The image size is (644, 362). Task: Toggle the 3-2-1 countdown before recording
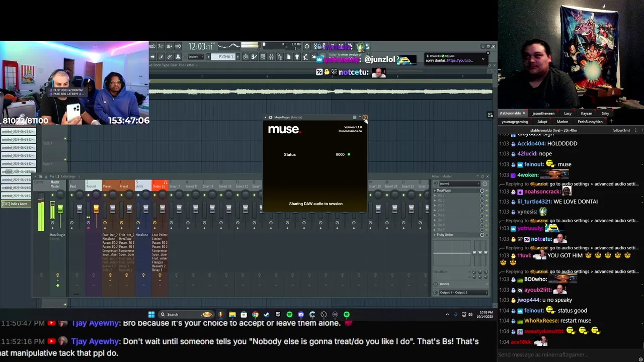click(x=160, y=46)
